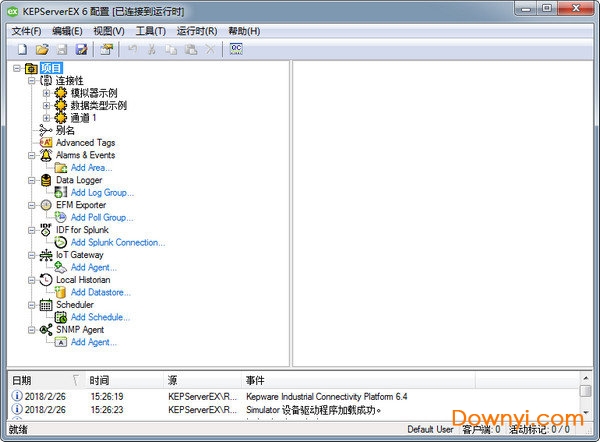
Task: Open the 帮助(H) menu
Action: point(244,31)
